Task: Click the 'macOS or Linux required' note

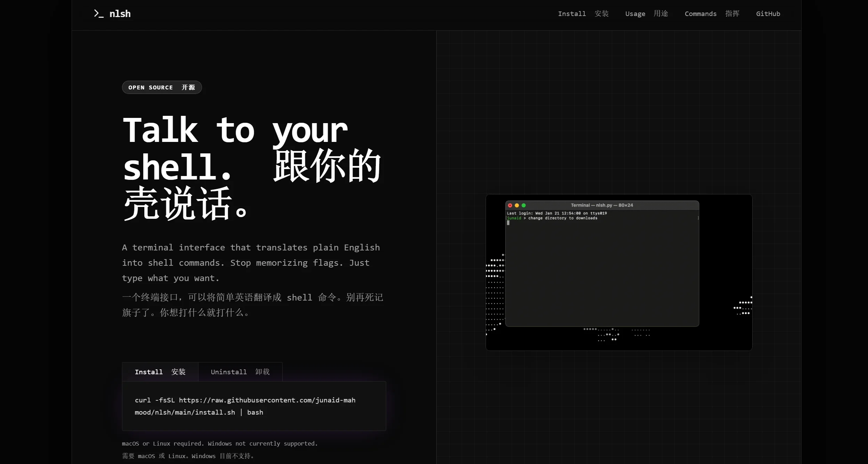Action: [x=220, y=443]
